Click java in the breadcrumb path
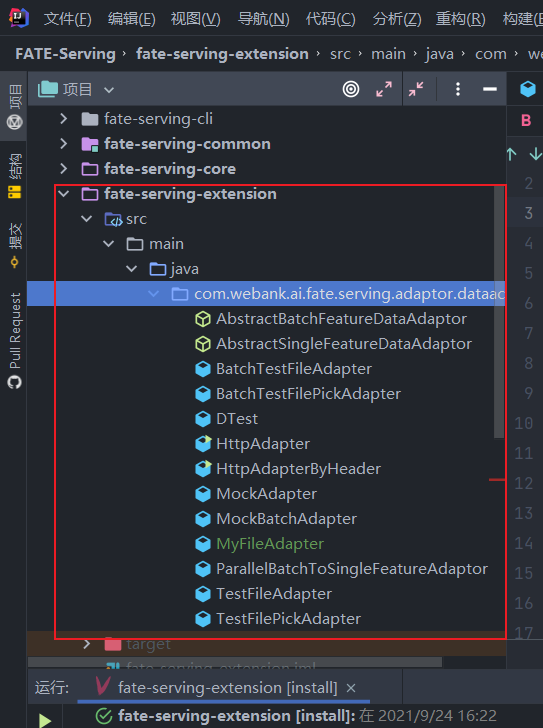The image size is (543, 728). pyautogui.click(x=440, y=55)
